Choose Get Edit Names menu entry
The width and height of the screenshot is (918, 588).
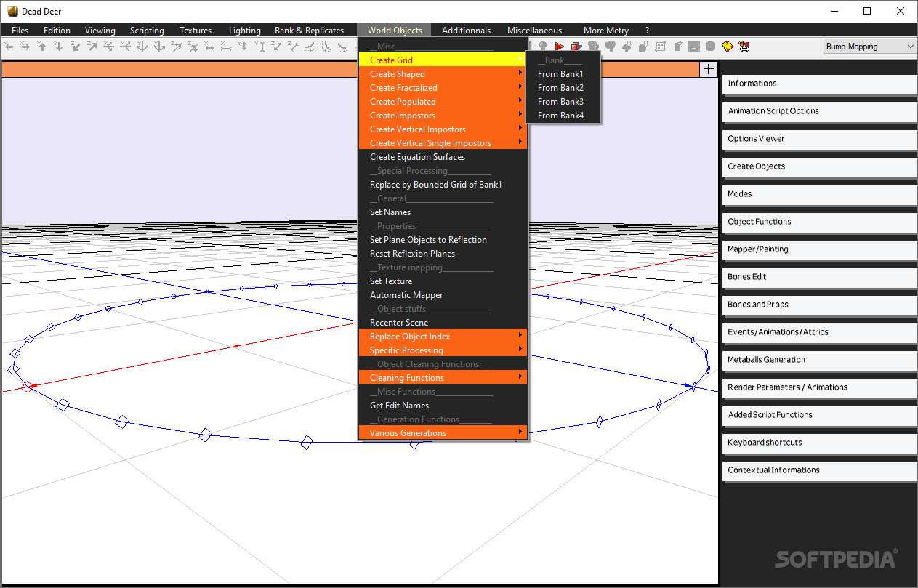(x=443, y=406)
